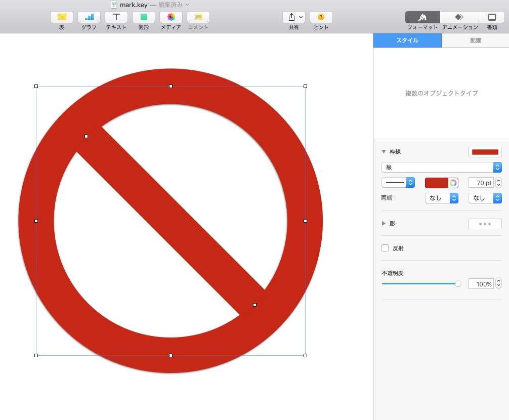Expand the 影 shadow section

[384, 223]
